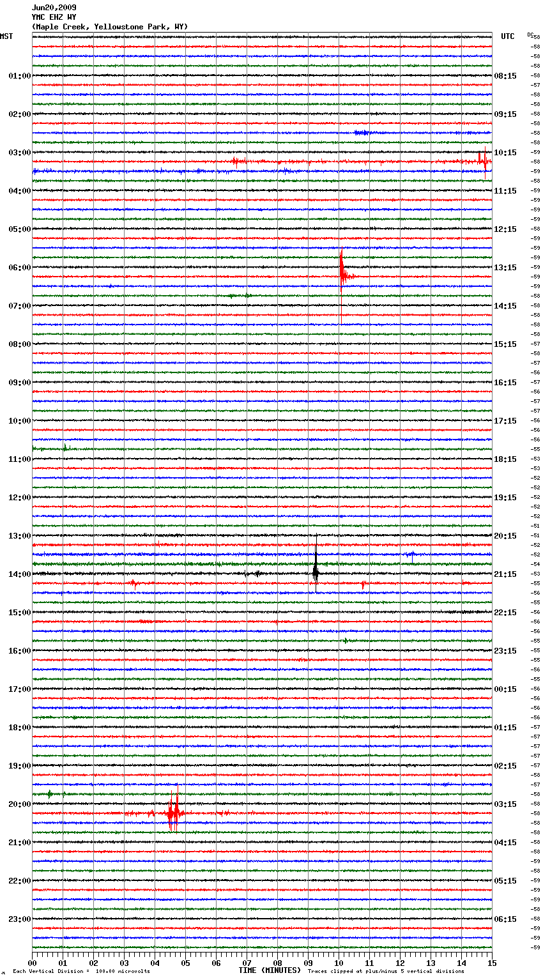This screenshot has height=980, width=543.
Task: Click minute 10 on the bottom axis
Action: pos(339,963)
